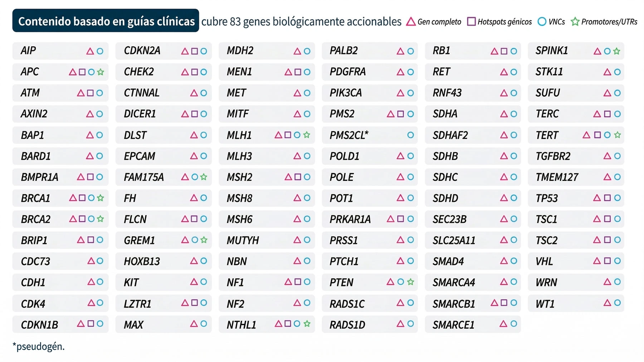This screenshot has width=644, height=362.
Task: Click the star icon in the NTHL1 row
Action: [x=307, y=324]
